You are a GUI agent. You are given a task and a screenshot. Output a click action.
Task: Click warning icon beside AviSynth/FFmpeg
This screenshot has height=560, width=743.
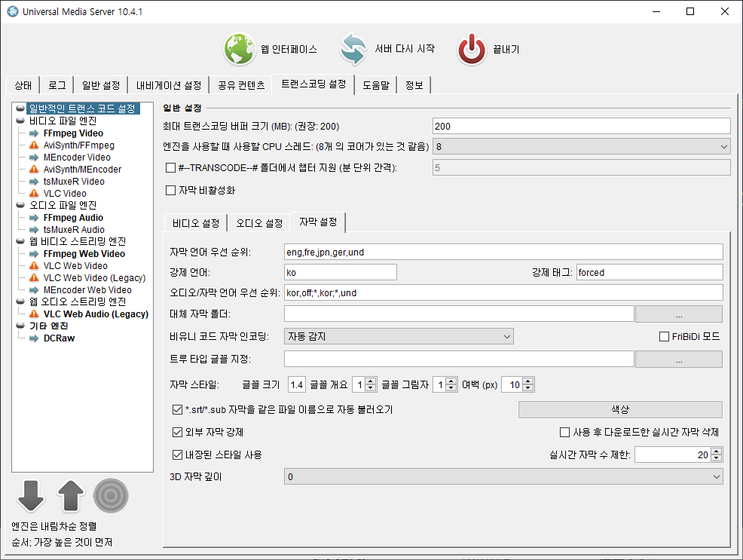pyautogui.click(x=34, y=145)
